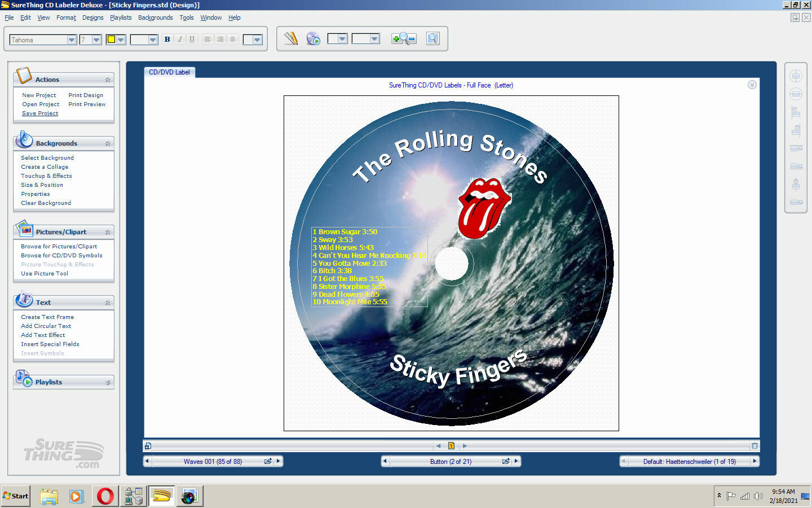Viewport: 812px width, 508px height.
Task: Click Add Circular Text
Action: point(46,326)
